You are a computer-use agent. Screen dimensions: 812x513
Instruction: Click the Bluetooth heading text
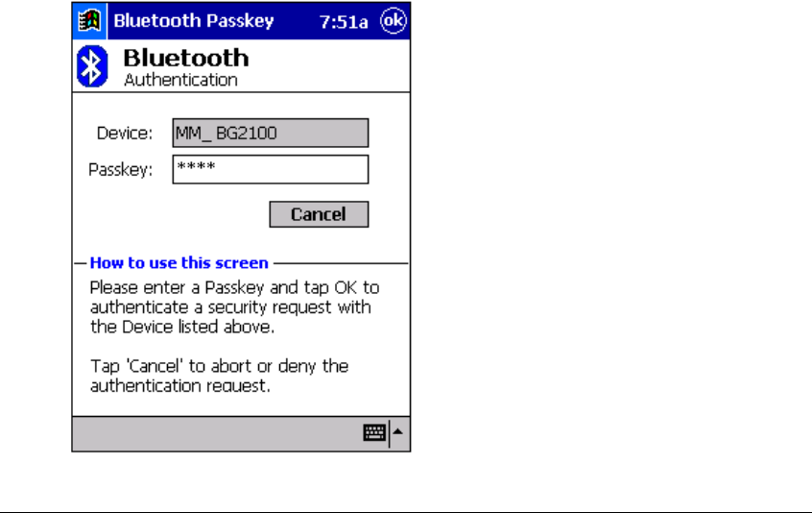(186, 58)
